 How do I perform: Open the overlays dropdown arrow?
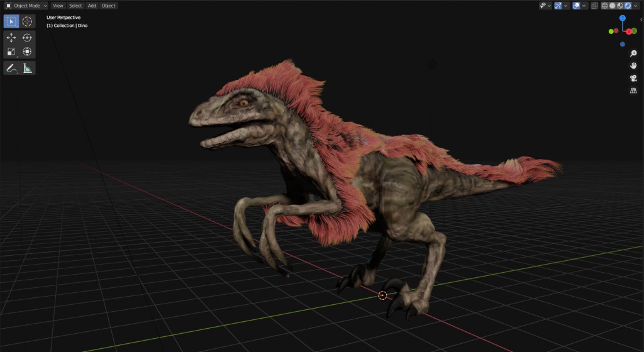point(585,6)
